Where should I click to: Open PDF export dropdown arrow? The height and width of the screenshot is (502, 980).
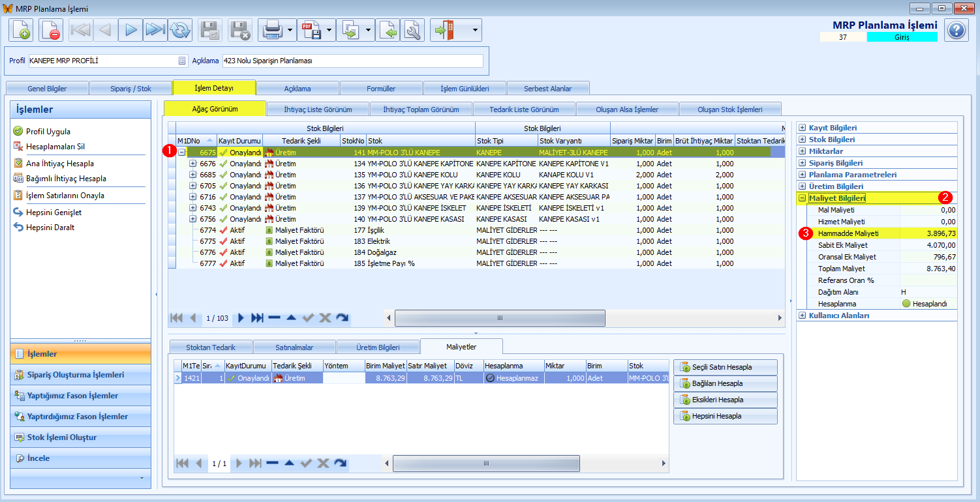coord(329,30)
